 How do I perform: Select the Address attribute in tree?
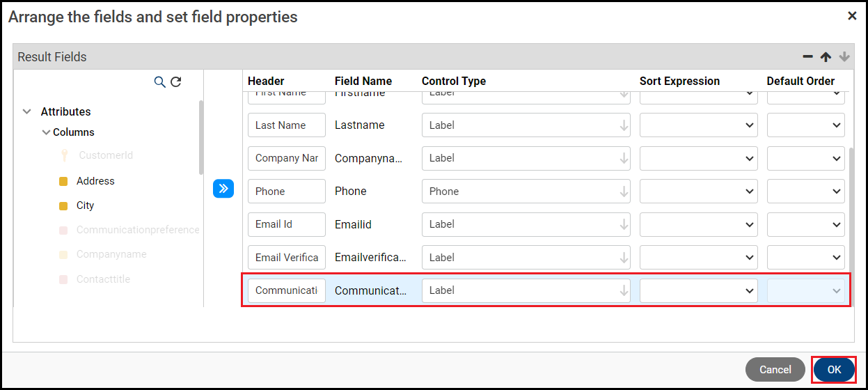(x=95, y=181)
